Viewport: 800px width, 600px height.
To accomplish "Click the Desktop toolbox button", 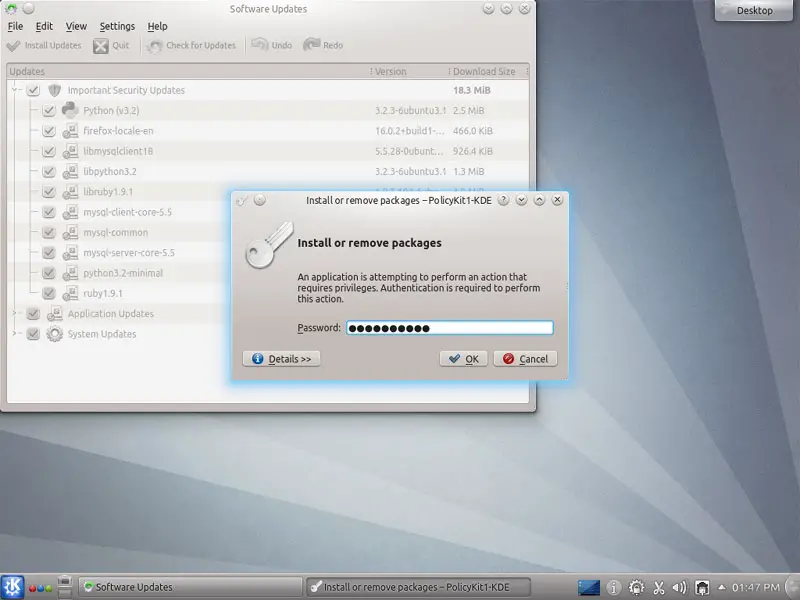I will (754, 11).
